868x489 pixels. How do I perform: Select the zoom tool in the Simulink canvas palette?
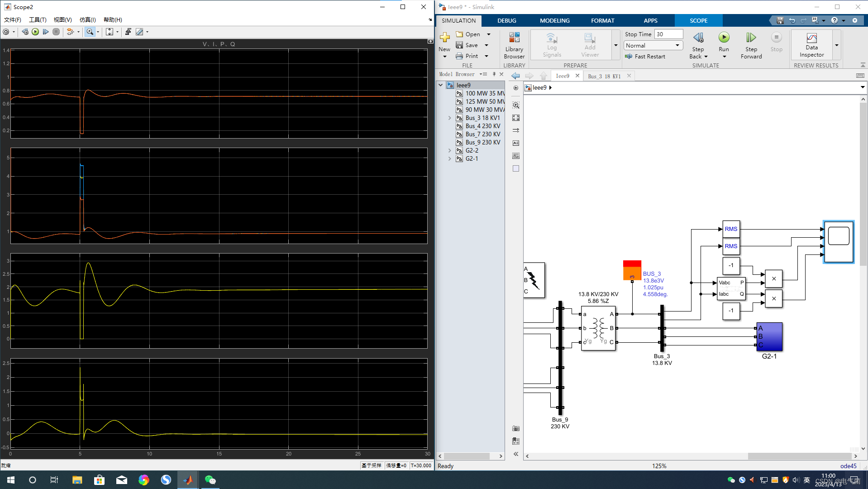tap(515, 105)
